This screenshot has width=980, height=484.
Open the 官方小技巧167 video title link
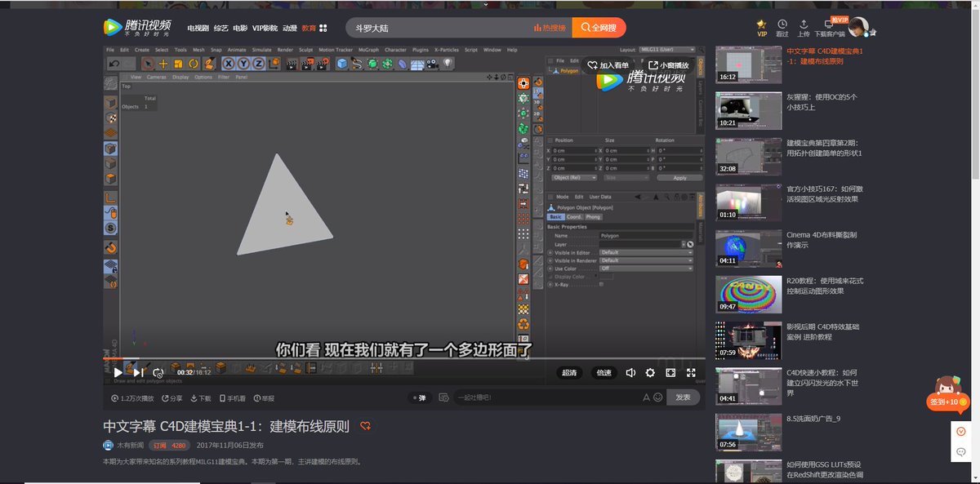click(823, 193)
